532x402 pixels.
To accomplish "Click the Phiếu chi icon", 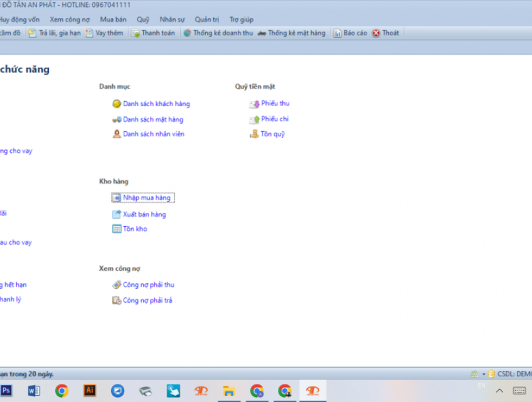I will (x=254, y=119).
